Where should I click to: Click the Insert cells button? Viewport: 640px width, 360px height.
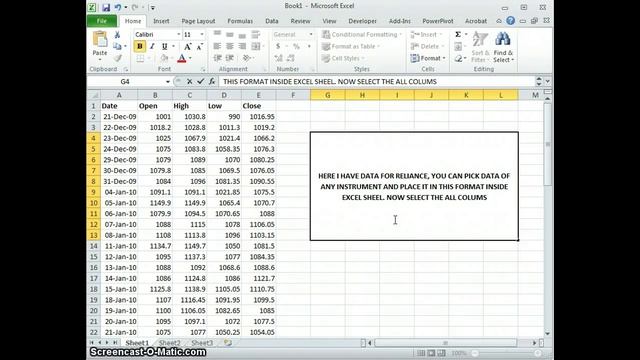(x=427, y=35)
